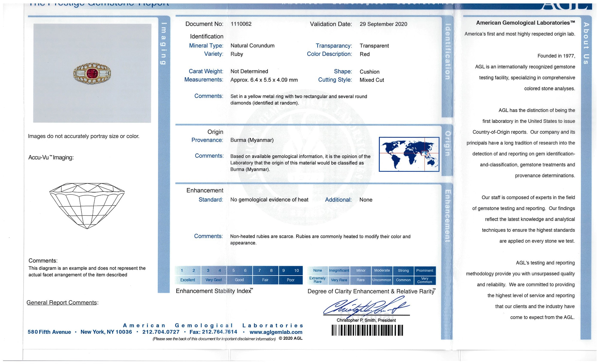Select the vertical About Us tab
Viewport: 600px width, 364px height.
pyautogui.click(x=586, y=43)
